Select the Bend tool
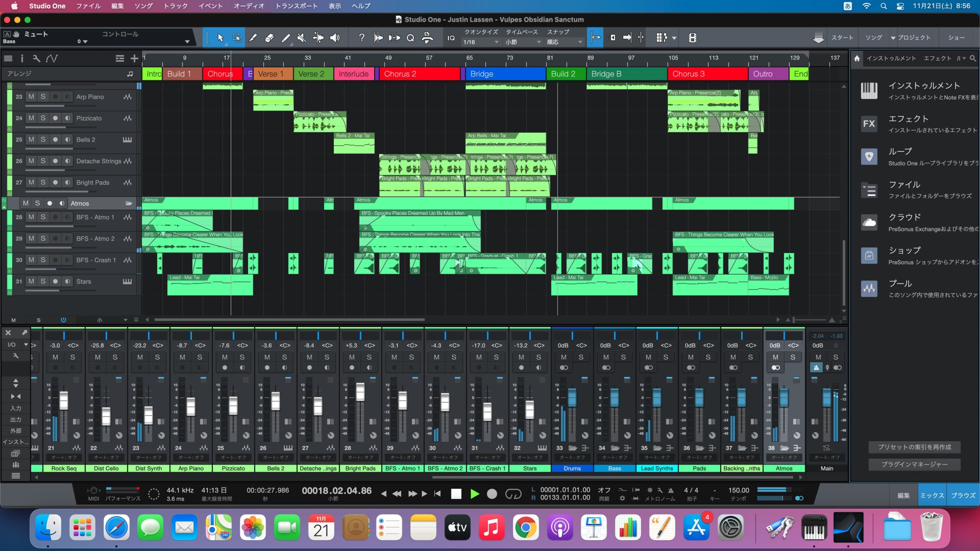This screenshot has width=980, height=551. click(x=318, y=37)
